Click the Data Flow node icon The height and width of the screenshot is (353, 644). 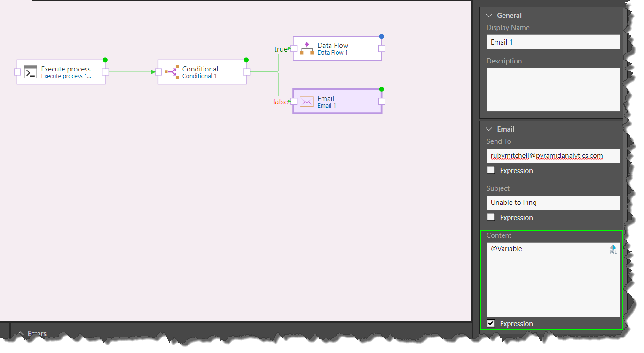point(307,48)
